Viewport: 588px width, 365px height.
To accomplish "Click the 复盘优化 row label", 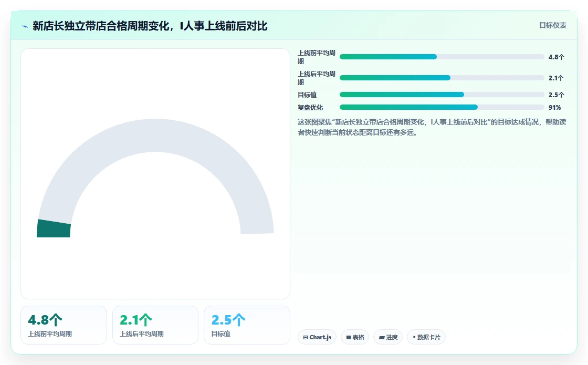I will coord(310,107).
